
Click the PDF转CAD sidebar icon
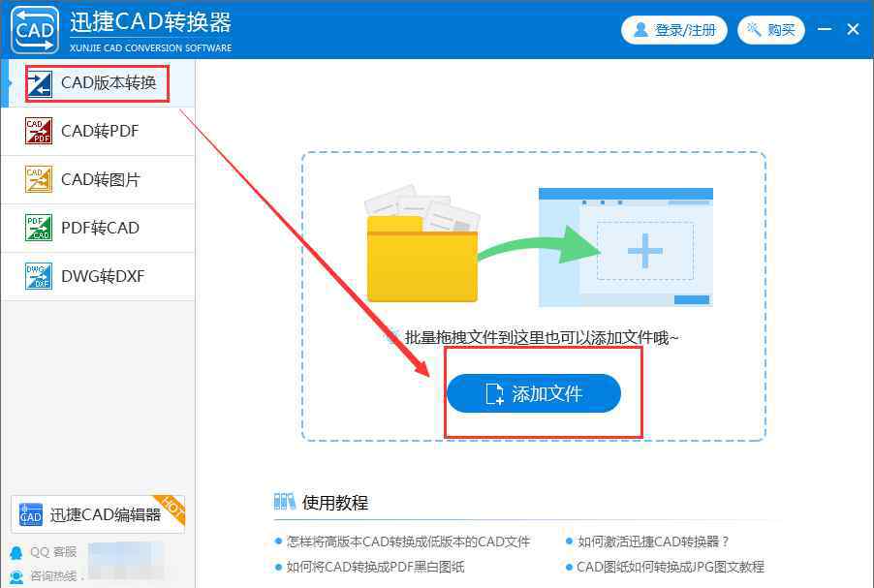(39, 228)
